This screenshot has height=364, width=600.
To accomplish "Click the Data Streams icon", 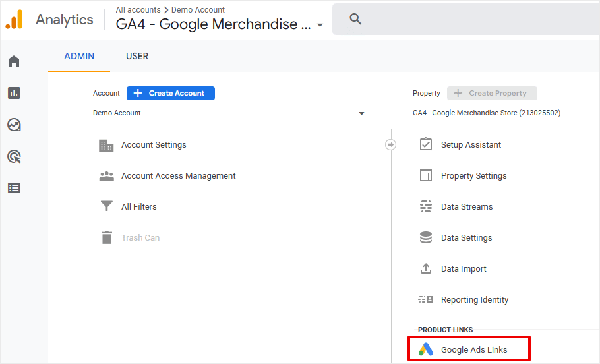I will [426, 206].
